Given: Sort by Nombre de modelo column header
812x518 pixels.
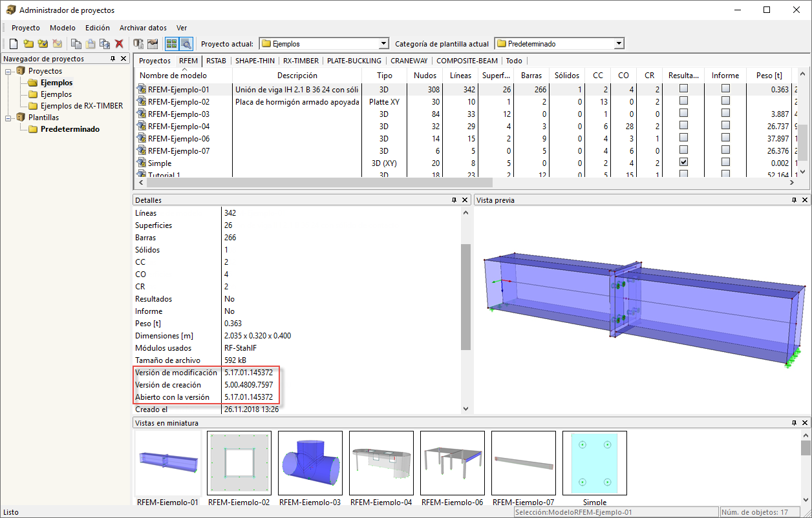Looking at the screenshot, I should click(x=184, y=76).
